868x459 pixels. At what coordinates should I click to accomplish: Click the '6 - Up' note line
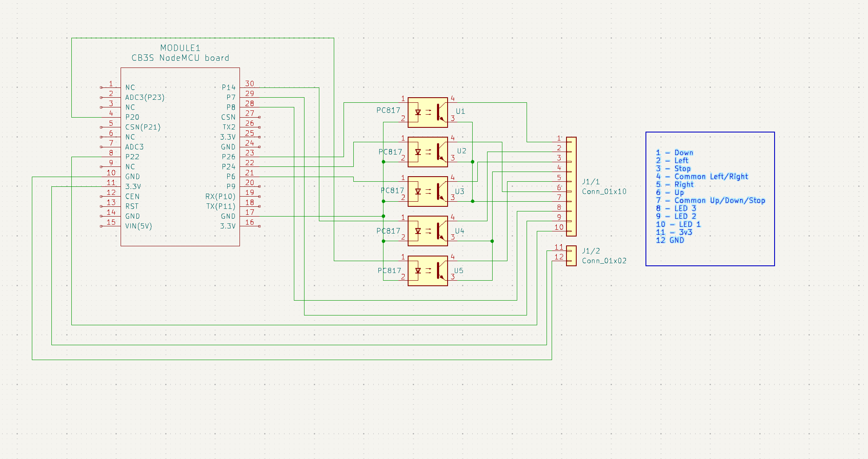670,192
